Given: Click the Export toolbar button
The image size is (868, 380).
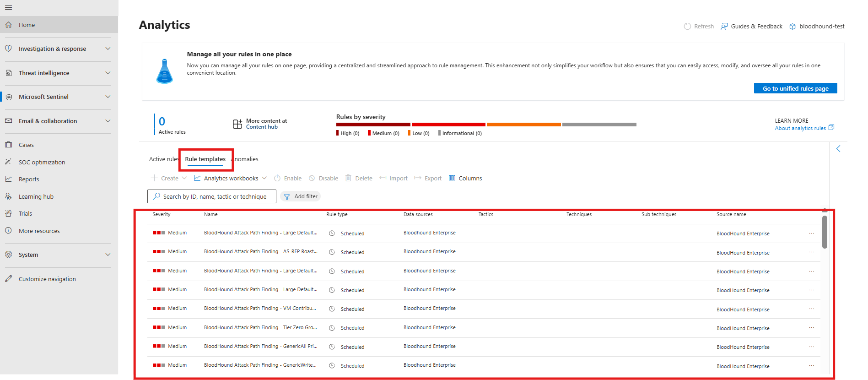Looking at the screenshot, I should [428, 178].
